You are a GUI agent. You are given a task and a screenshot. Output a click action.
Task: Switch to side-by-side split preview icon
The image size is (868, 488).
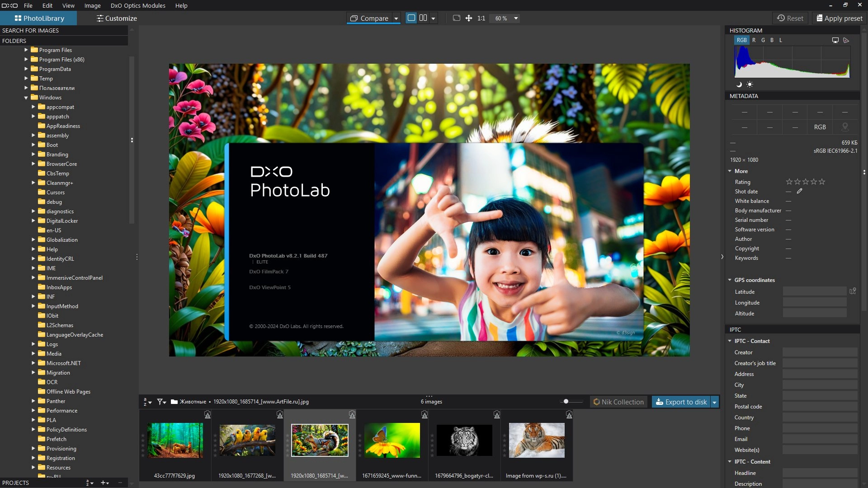423,18
